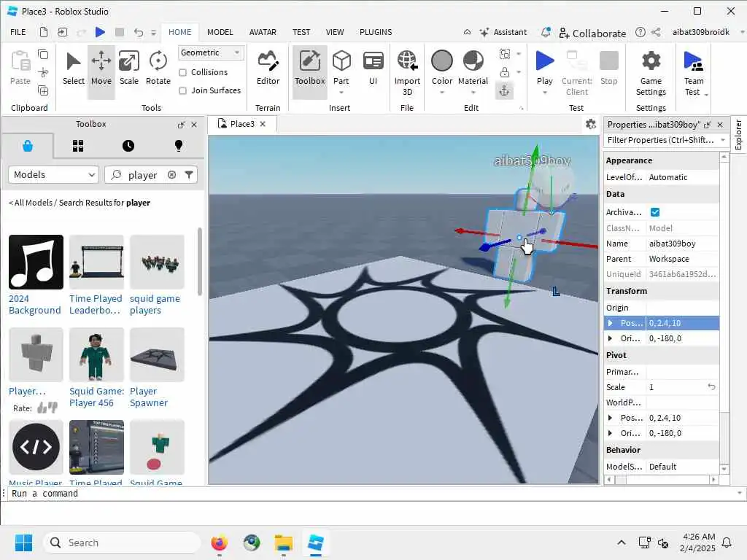
Task: Click the Duplicate icon in Clipboard
Action: coord(43,90)
